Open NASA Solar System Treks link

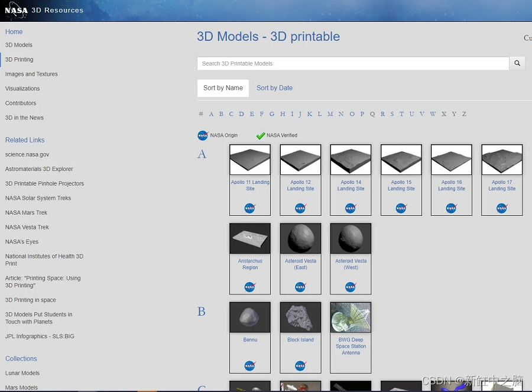(x=38, y=198)
